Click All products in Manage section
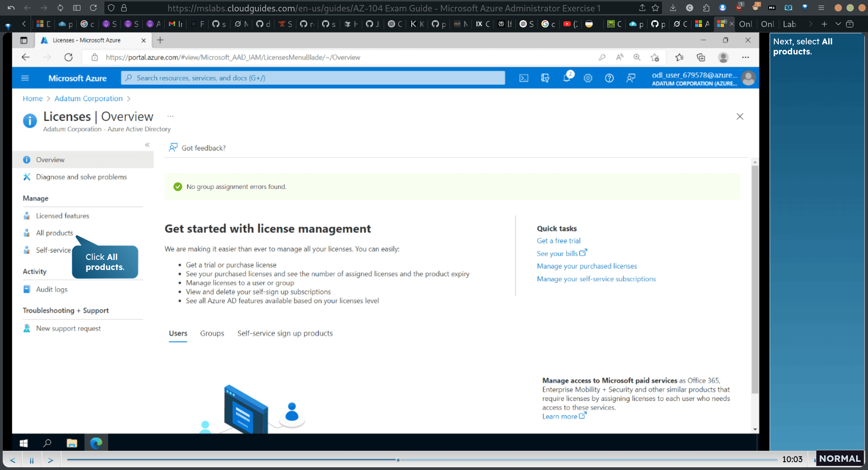This screenshot has height=470, width=868. 54,233
